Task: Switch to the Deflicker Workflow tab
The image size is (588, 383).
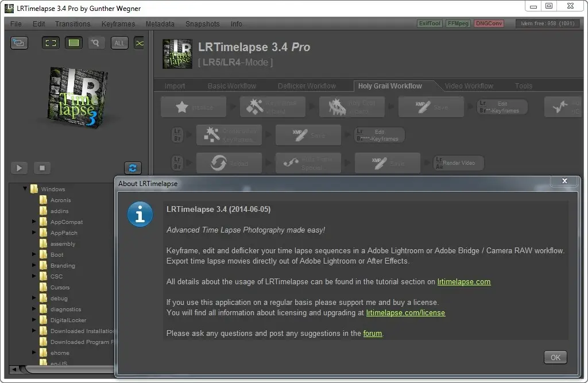Action: click(307, 86)
